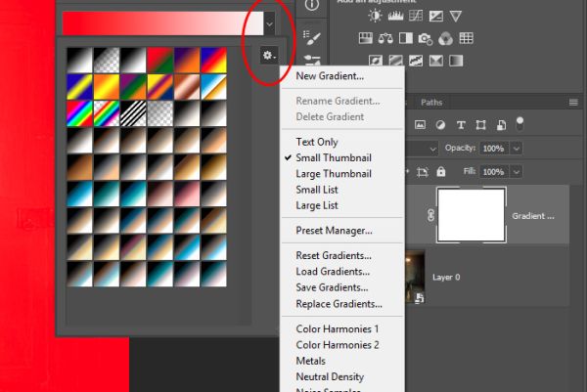This screenshot has height=392, width=587.
Task: Filter layers by smart objects
Action: [x=501, y=125]
